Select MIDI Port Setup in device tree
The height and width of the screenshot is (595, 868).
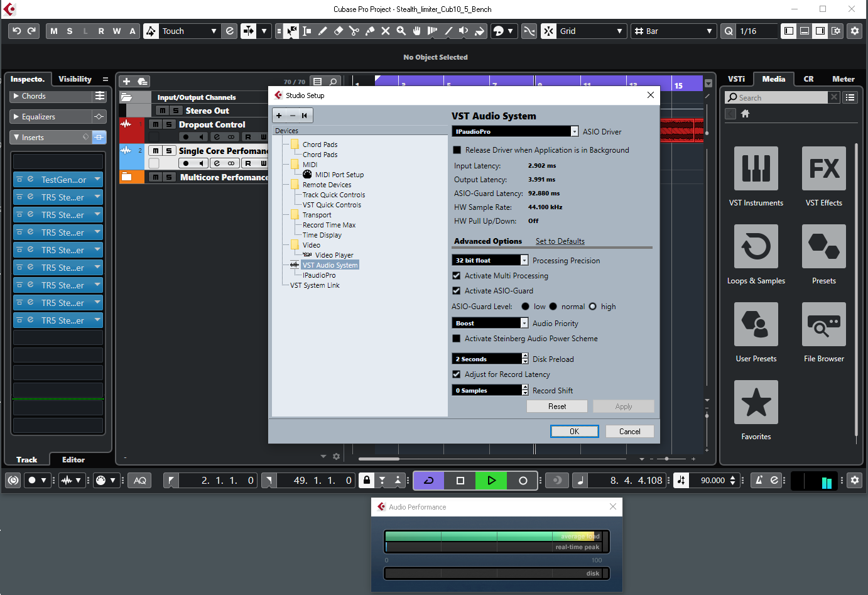coord(339,175)
